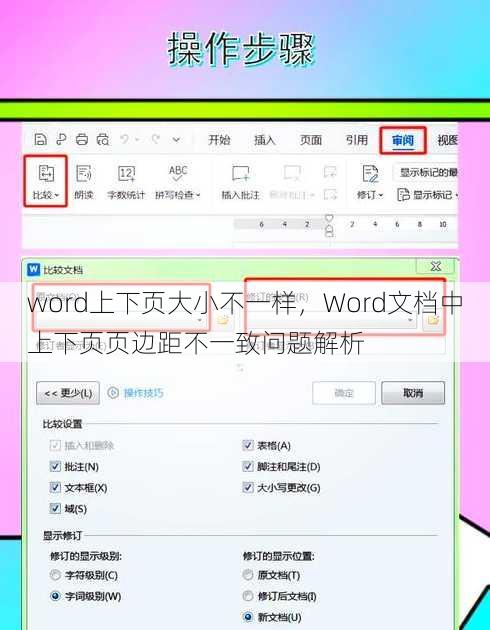Click the 朗读 read aloud icon
This screenshot has width=490, height=630.
click(x=84, y=173)
